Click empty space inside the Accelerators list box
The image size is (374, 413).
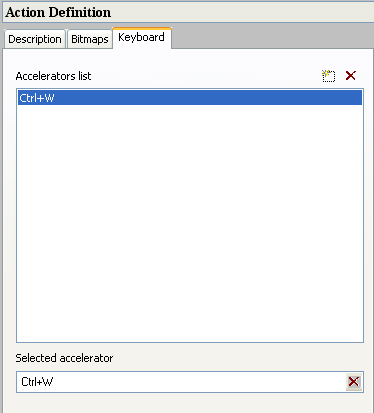[190, 223]
